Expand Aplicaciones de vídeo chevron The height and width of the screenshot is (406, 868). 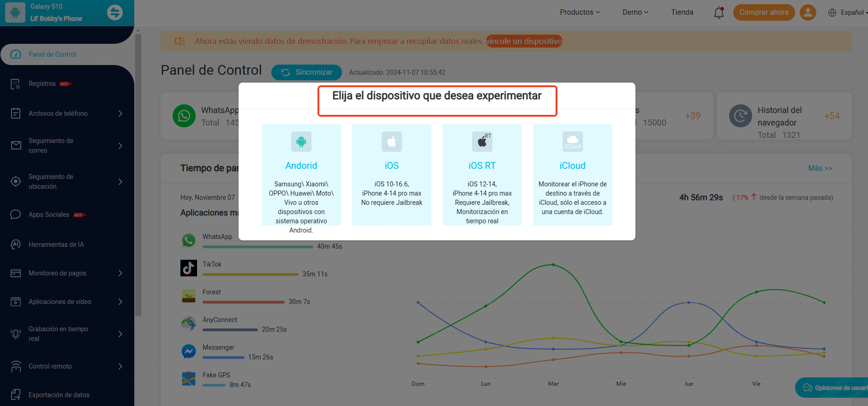tap(120, 302)
